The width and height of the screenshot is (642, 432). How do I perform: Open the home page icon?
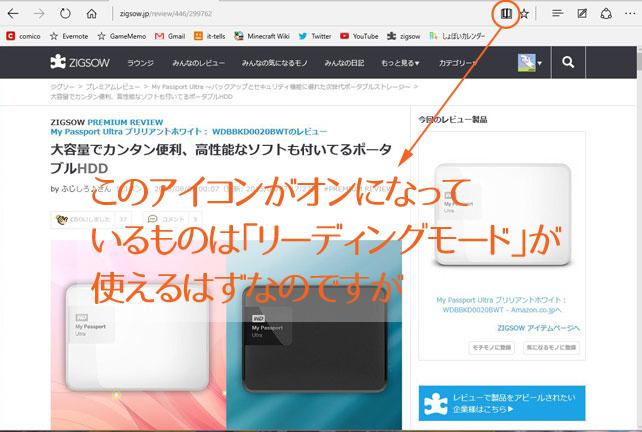click(91, 14)
